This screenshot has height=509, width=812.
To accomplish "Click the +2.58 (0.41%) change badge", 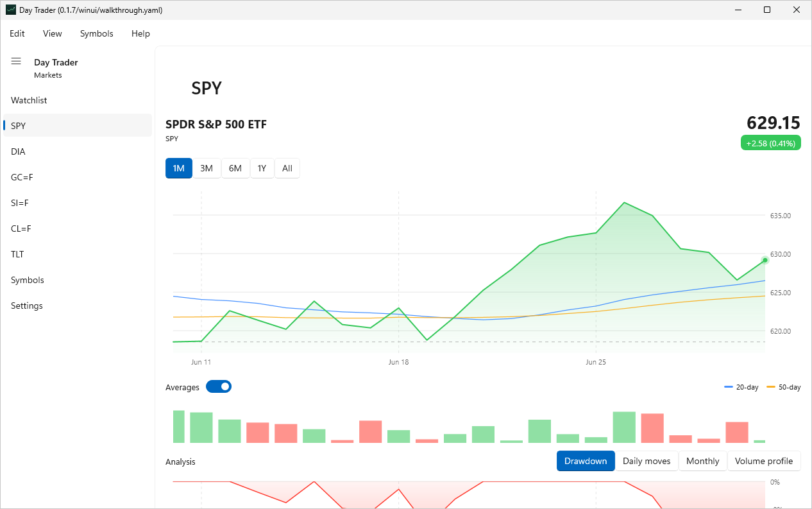I will pyautogui.click(x=770, y=143).
